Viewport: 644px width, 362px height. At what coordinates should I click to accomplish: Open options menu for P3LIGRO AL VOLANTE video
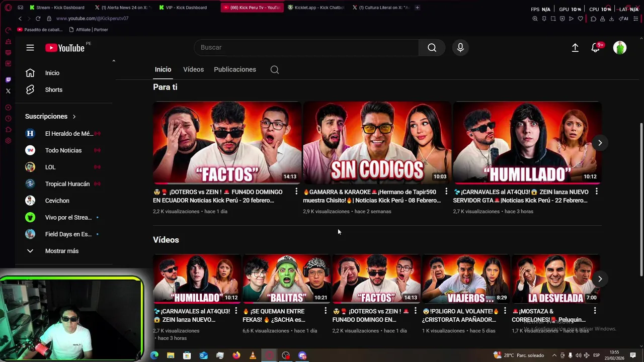(x=505, y=311)
